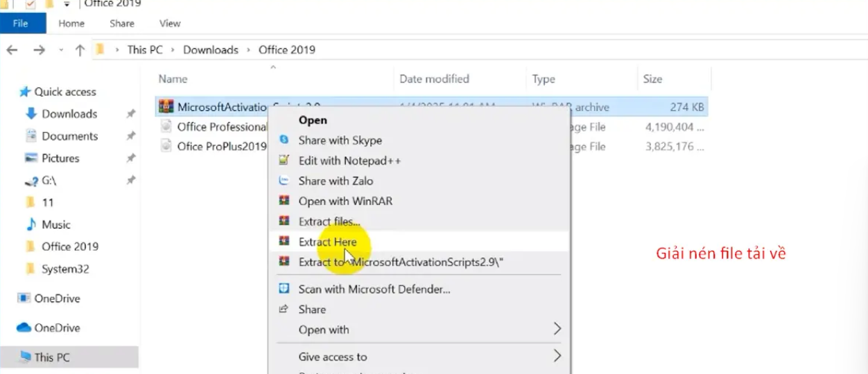Sort by the Type column header
Image resolution: width=868 pixels, height=374 pixels.
(x=544, y=79)
